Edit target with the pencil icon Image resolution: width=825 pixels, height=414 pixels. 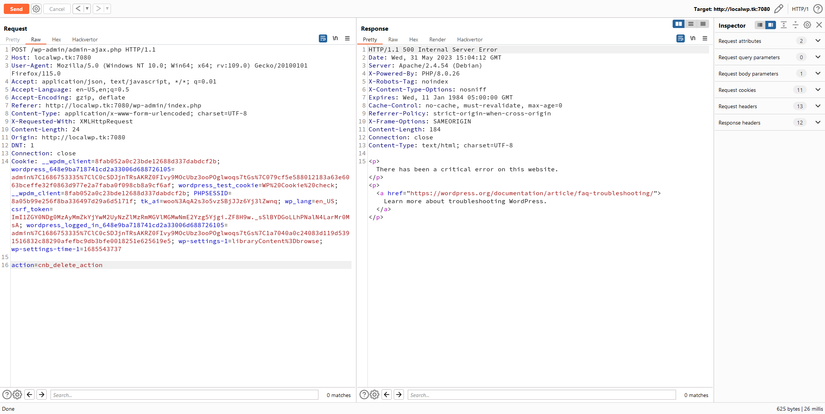(x=779, y=9)
